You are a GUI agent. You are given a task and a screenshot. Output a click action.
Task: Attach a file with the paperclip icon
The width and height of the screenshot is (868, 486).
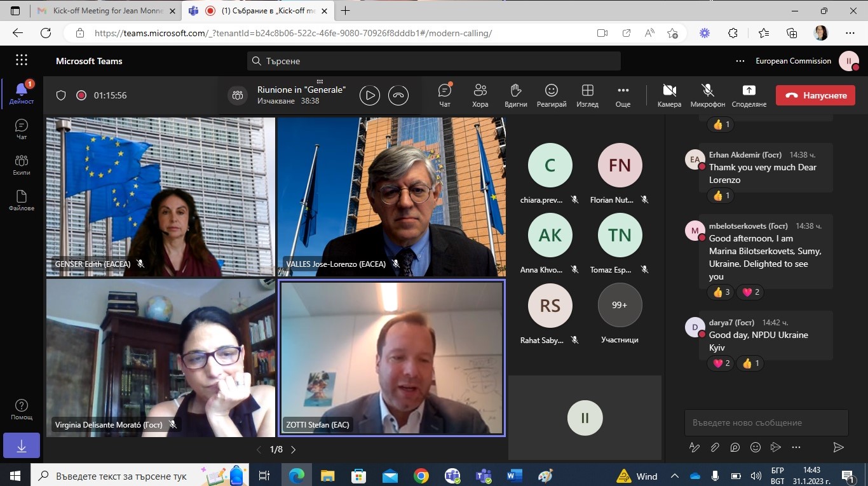[x=715, y=447]
